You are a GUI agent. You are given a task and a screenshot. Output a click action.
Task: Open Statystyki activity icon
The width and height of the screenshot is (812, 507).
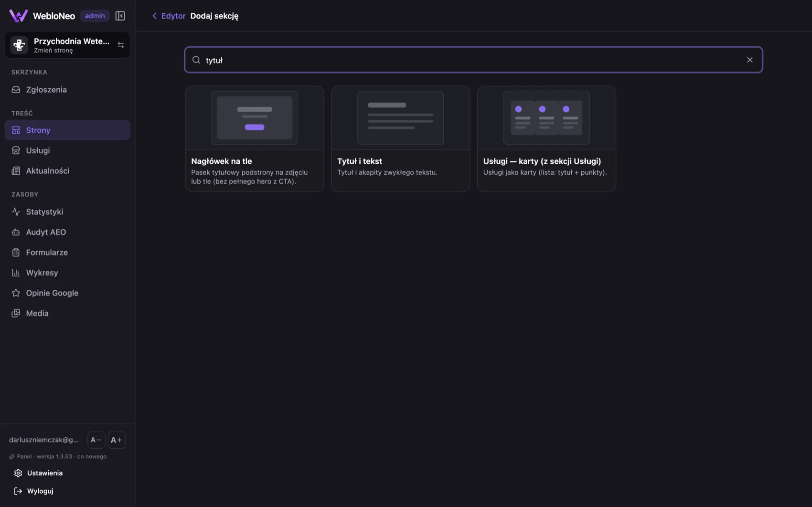16,211
